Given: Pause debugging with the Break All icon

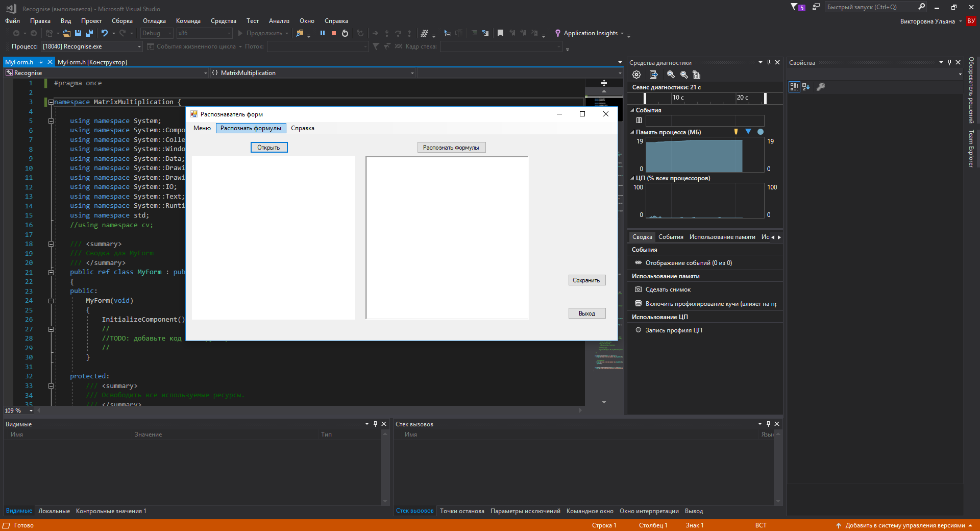Looking at the screenshot, I should [323, 33].
